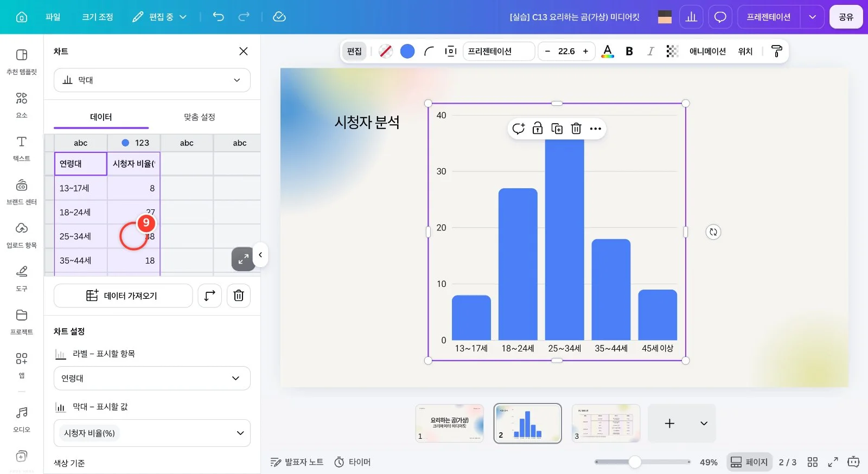Open the label field dropdown (연령대)
Image resolution: width=868 pixels, height=474 pixels.
[152, 378]
